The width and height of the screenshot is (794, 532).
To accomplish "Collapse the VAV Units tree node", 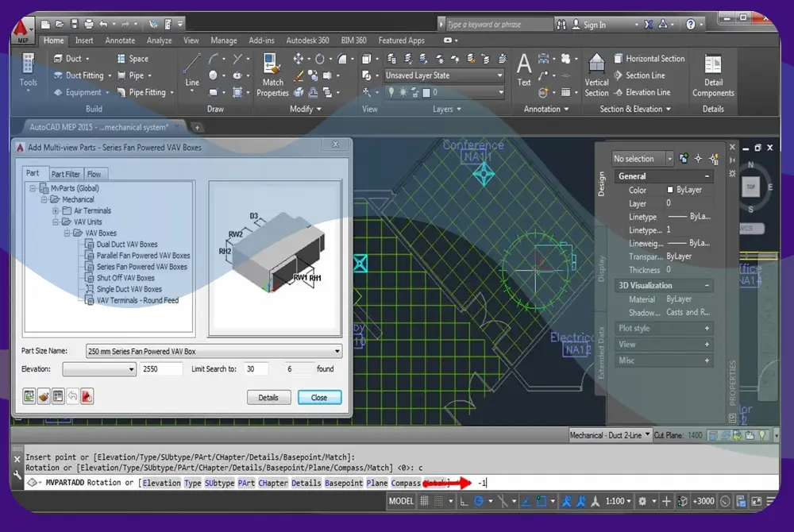I will point(56,222).
